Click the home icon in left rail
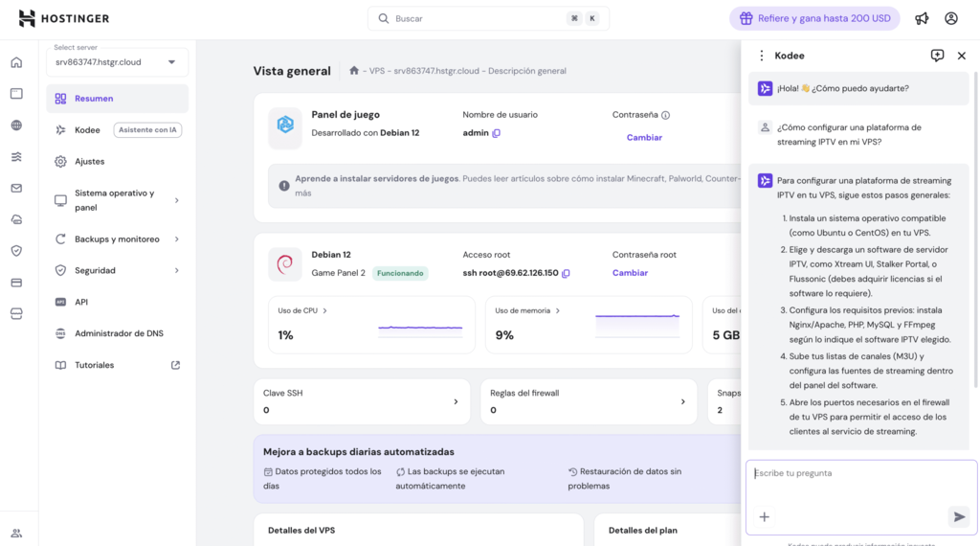 pos(16,62)
